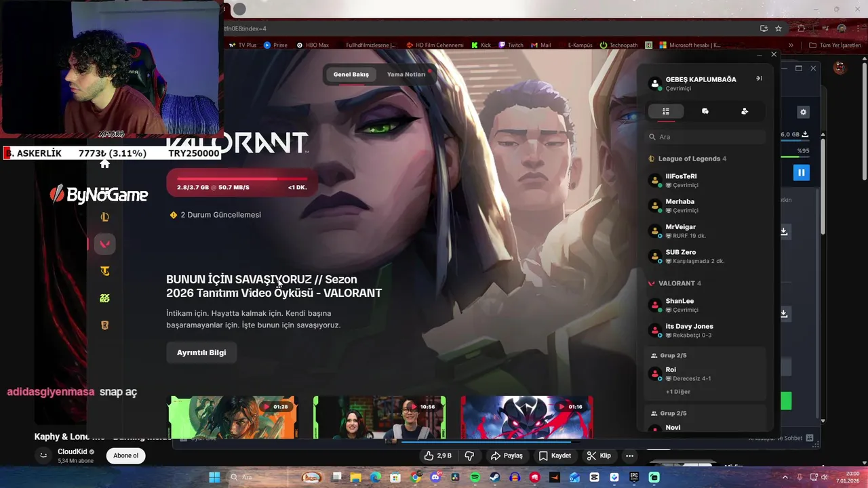Viewport: 868px width, 488px height.
Task: Select friend MrVeigar in list
Action: click(x=705, y=231)
